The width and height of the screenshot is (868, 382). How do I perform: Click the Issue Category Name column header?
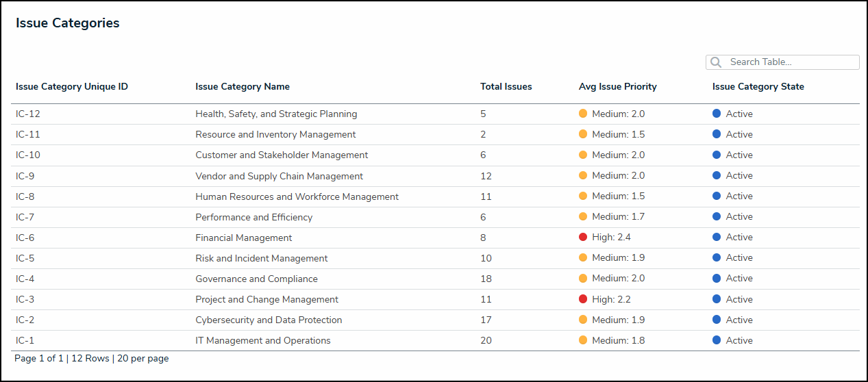click(243, 87)
